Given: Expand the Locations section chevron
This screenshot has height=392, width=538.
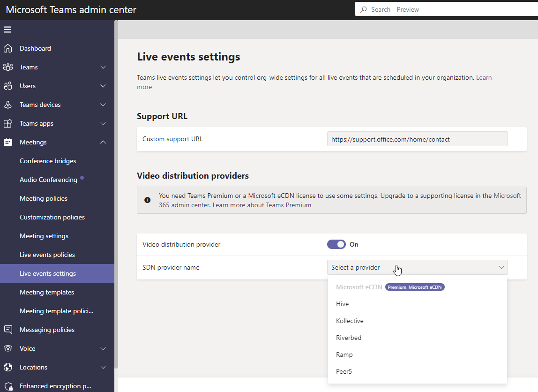Looking at the screenshot, I should (103, 367).
